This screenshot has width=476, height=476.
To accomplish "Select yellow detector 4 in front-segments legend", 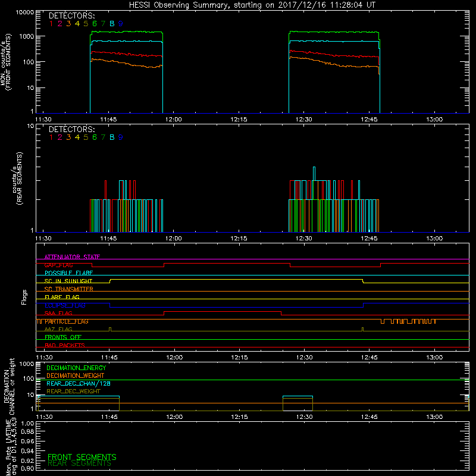I will pos(77,24).
